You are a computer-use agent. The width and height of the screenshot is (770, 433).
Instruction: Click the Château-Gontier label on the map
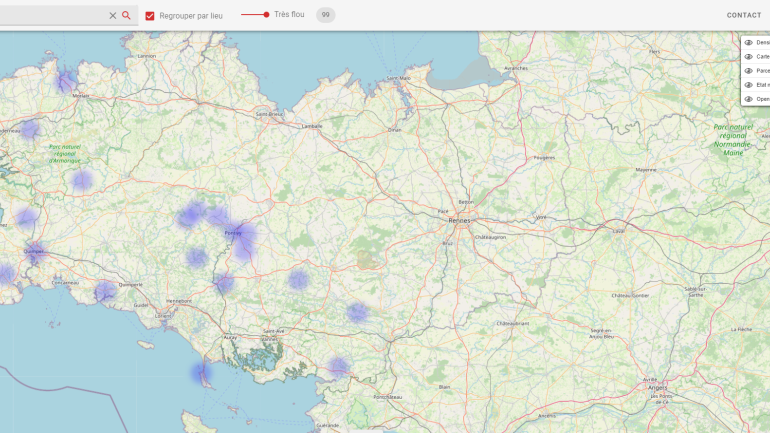click(x=630, y=296)
